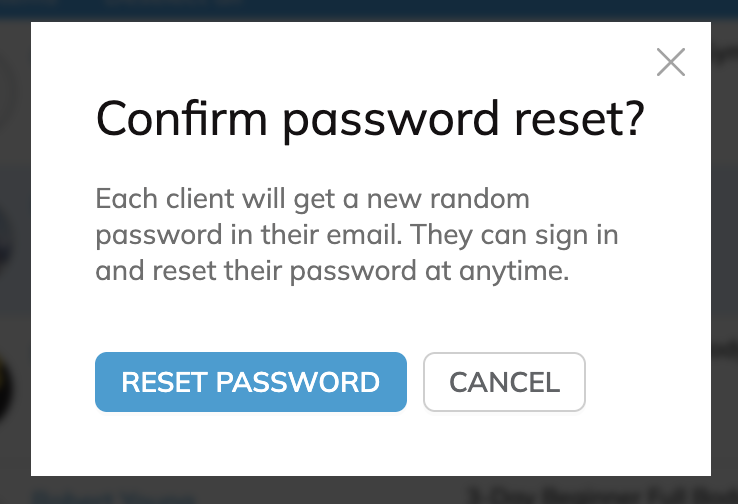Click the dark navy header bar above the dialog

pyautogui.click(x=369, y=9)
